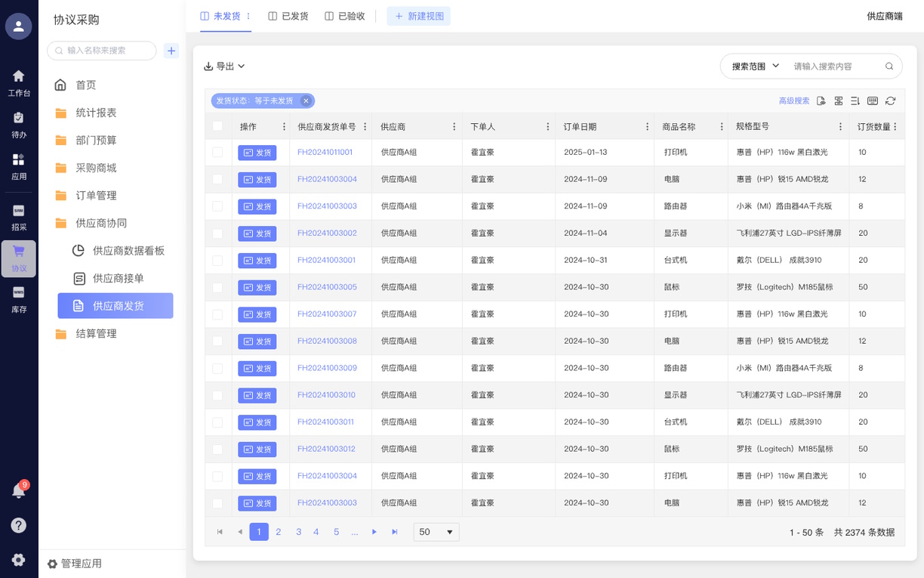Viewport: 924px width, 578px height.
Task: Click the sort rows icon in table toolbar
Action: pos(855,100)
